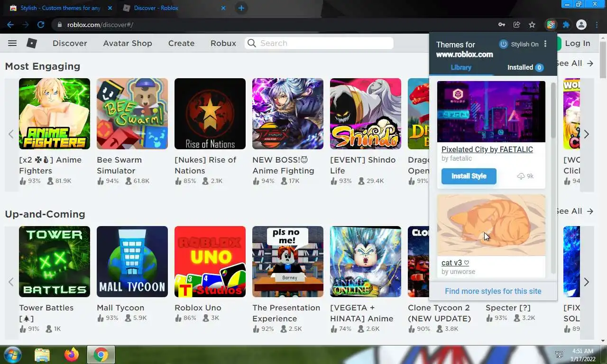Viewport: 607px width, 364px height.
Task: Click the Roblox logo home icon
Action: [32, 43]
